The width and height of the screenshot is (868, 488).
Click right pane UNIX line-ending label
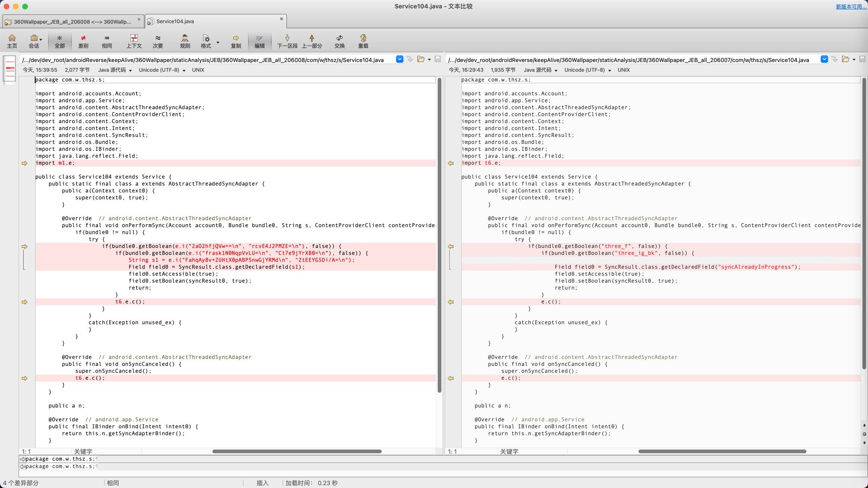(624, 70)
